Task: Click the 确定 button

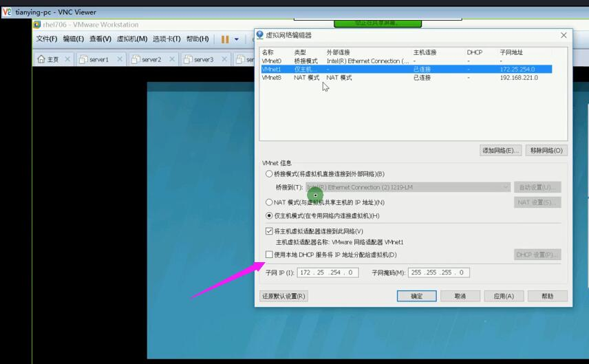Action: pyautogui.click(x=416, y=296)
